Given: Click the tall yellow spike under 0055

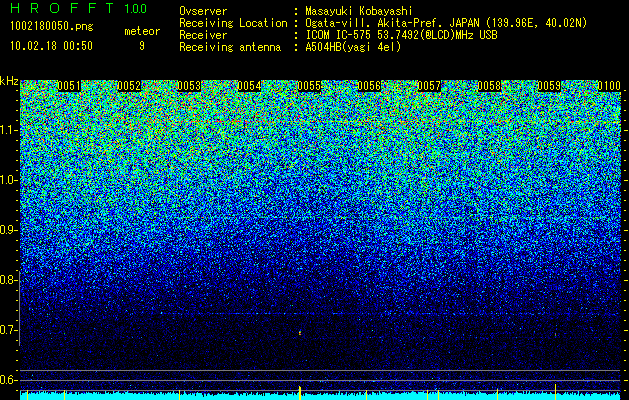Looking at the screenshot, I should [x=300, y=392].
